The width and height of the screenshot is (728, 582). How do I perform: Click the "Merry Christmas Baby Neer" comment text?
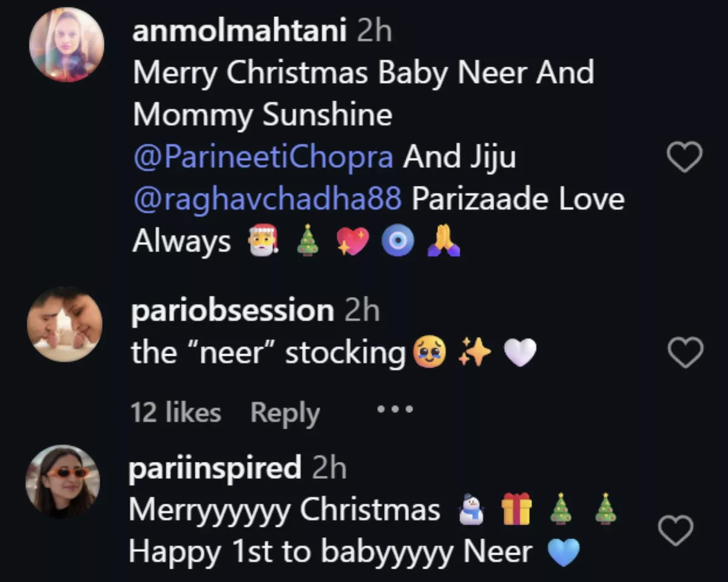363,74
